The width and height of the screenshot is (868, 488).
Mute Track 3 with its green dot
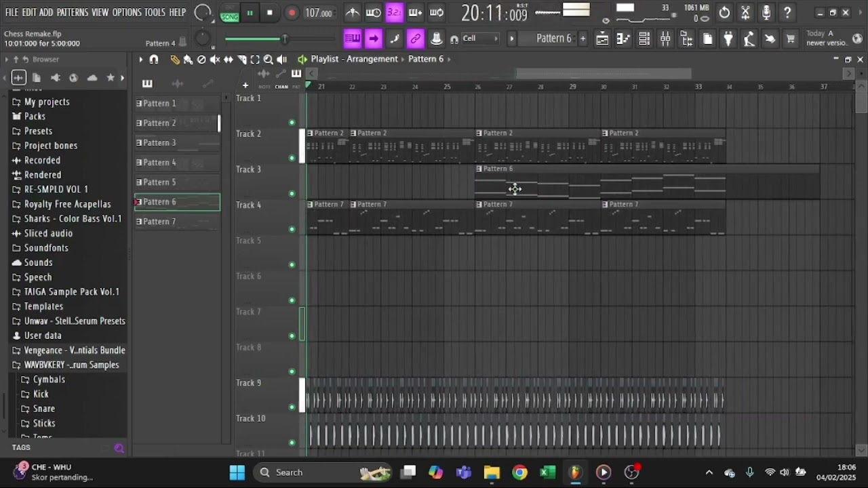coord(292,194)
